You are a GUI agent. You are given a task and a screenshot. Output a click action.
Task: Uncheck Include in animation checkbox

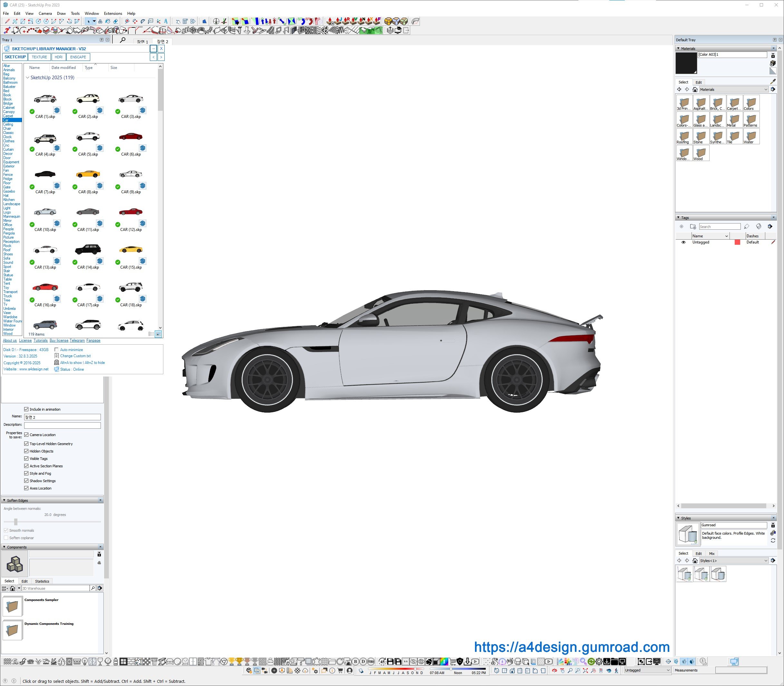point(26,409)
